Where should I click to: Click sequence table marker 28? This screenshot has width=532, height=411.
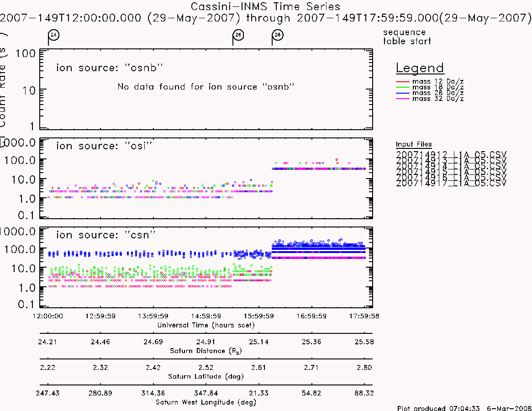click(x=278, y=35)
